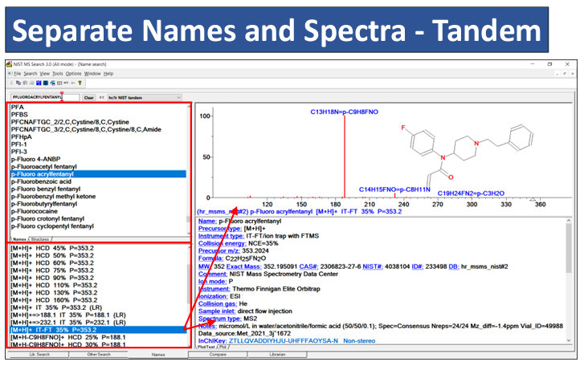
Task: Click the Instrument type: link
Action: (x=221, y=236)
